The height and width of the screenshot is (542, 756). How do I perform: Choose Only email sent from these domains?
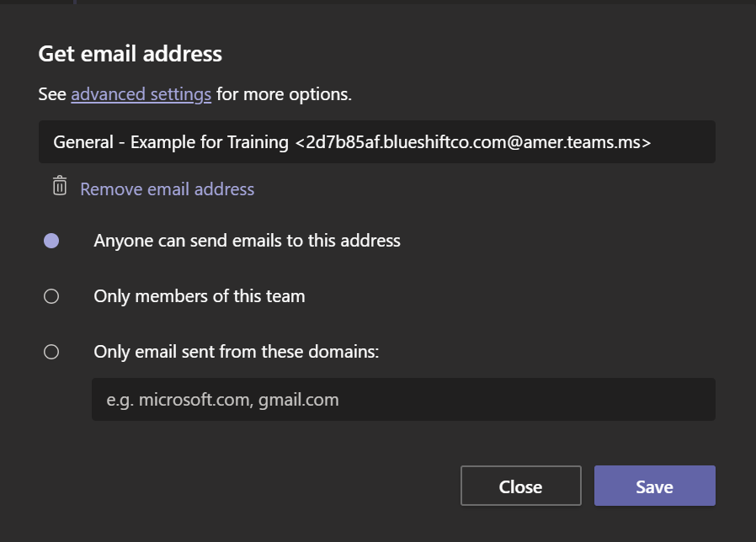(x=51, y=352)
